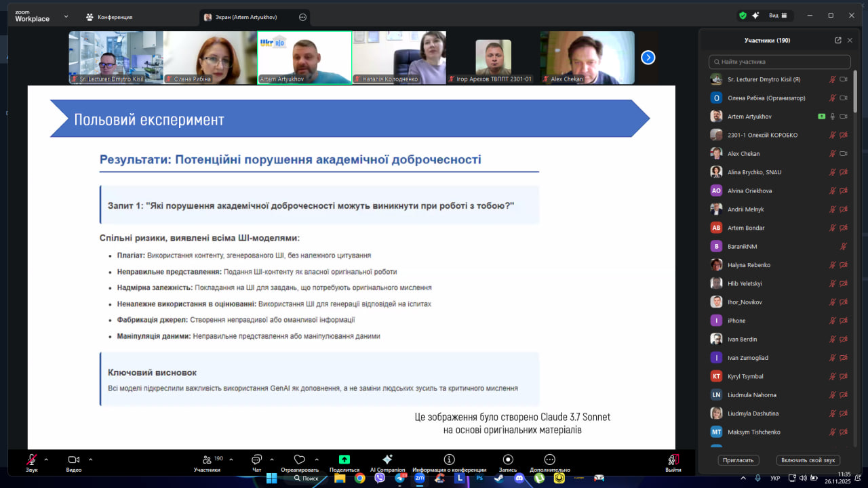
Task: Open the Вид view menu
Action: point(776,16)
